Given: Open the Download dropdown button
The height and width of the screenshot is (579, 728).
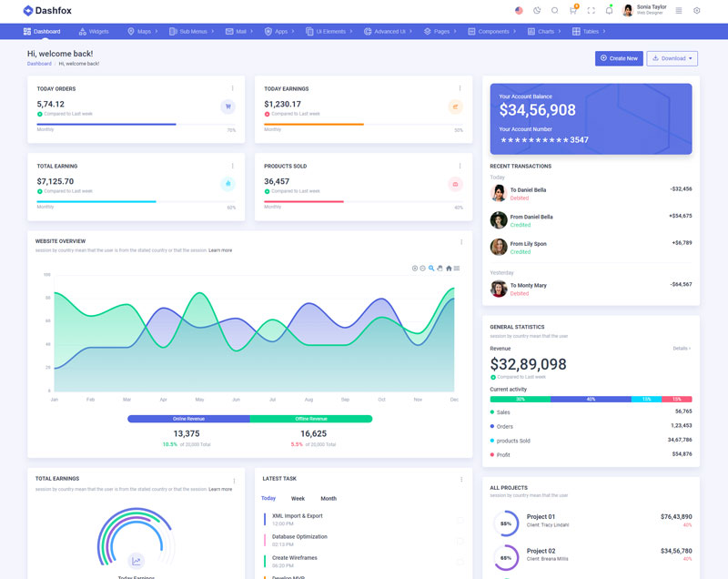Looking at the screenshot, I should (672, 58).
